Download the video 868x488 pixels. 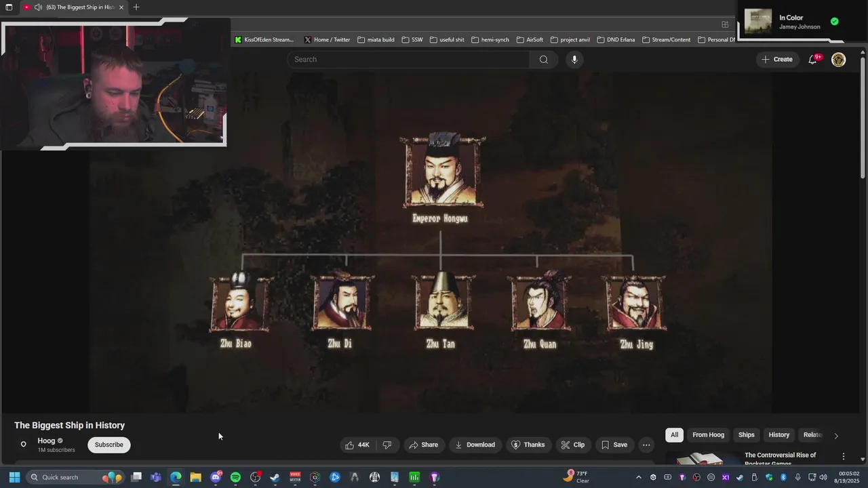pos(475,445)
